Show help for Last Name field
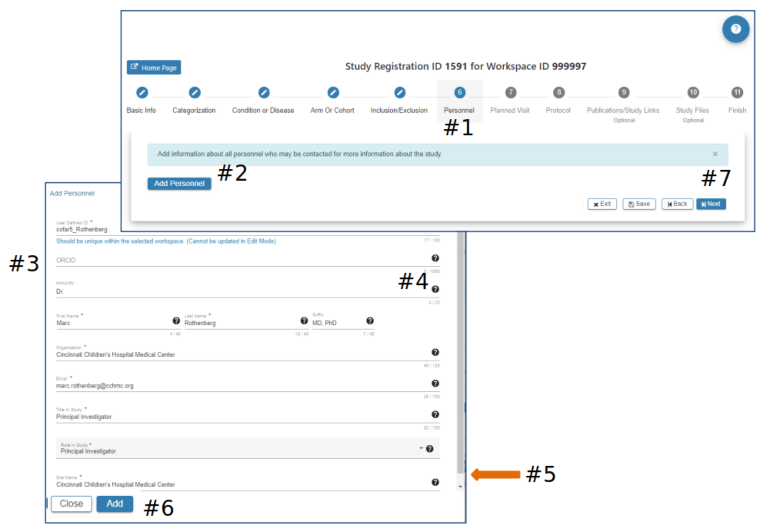Image resolution: width=770 pixels, height=532 pixels. (x=304, y=321)
